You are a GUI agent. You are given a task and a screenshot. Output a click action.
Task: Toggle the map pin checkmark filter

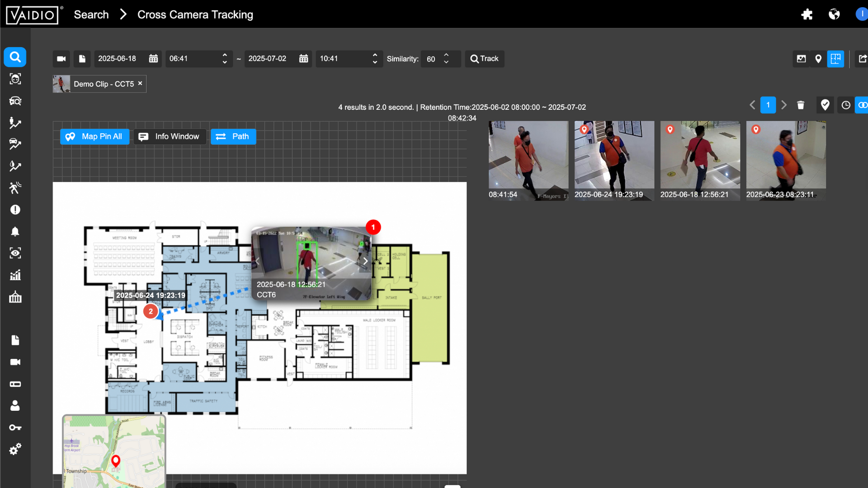click(x=825, y=105)
